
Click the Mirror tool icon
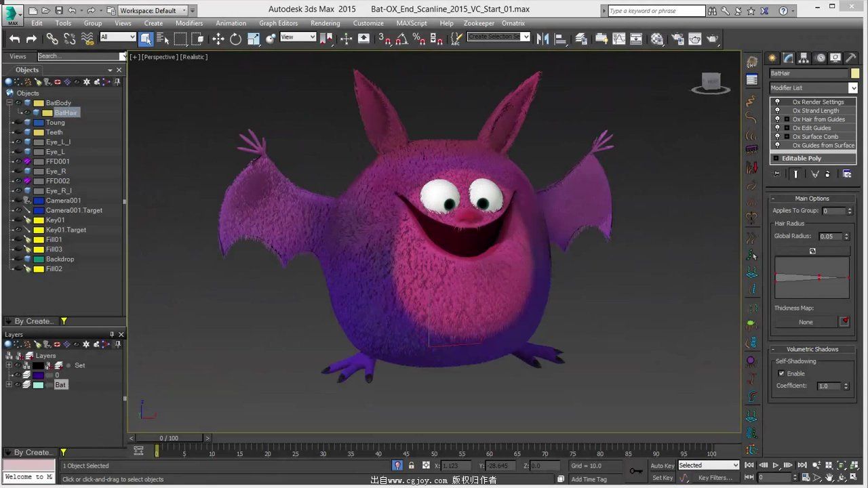coord(542,39)
